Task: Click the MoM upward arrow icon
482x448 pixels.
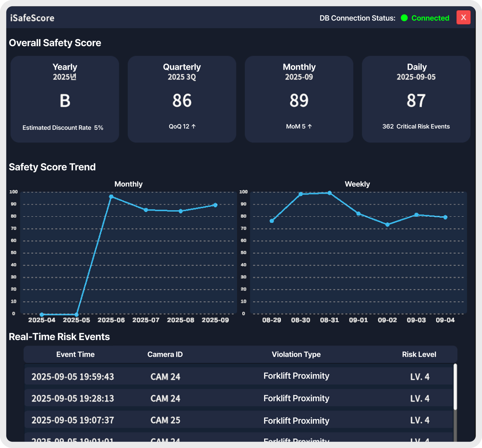Action: coord(310,126)
